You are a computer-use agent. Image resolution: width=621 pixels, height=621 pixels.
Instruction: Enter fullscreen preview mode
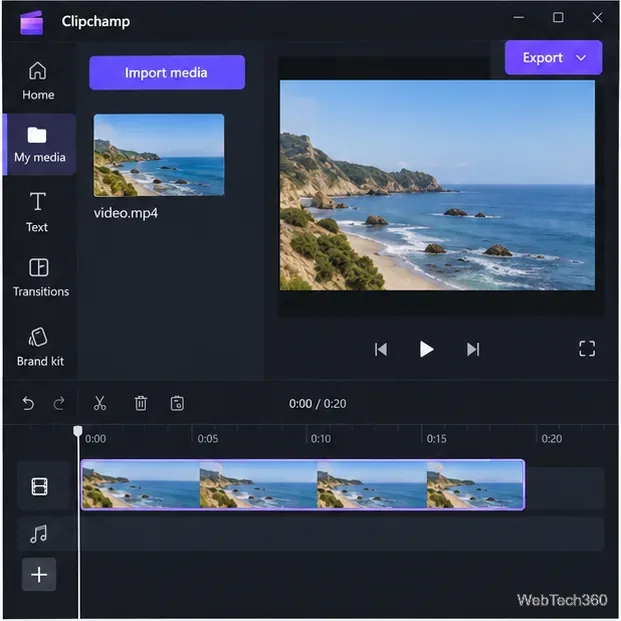pos(587,349)
